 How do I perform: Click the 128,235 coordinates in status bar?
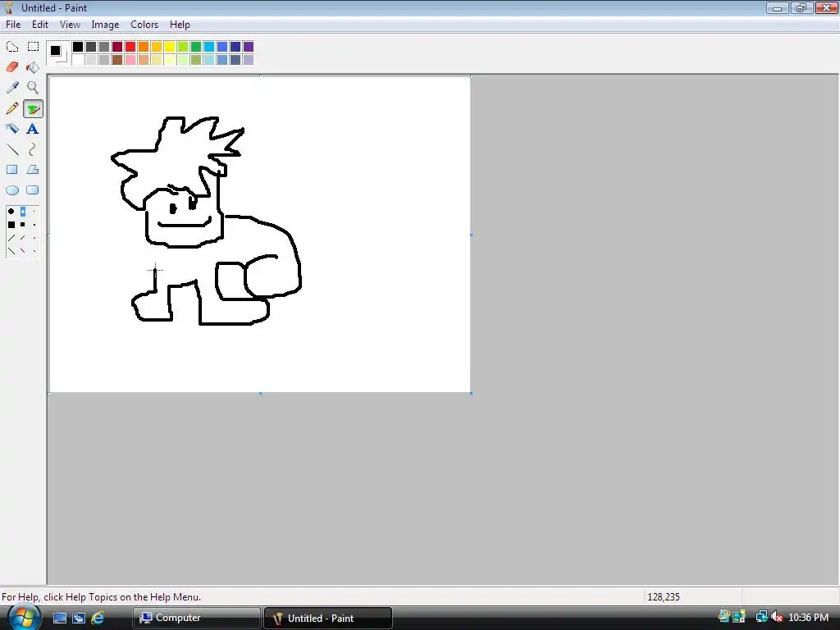pos(663,597)
